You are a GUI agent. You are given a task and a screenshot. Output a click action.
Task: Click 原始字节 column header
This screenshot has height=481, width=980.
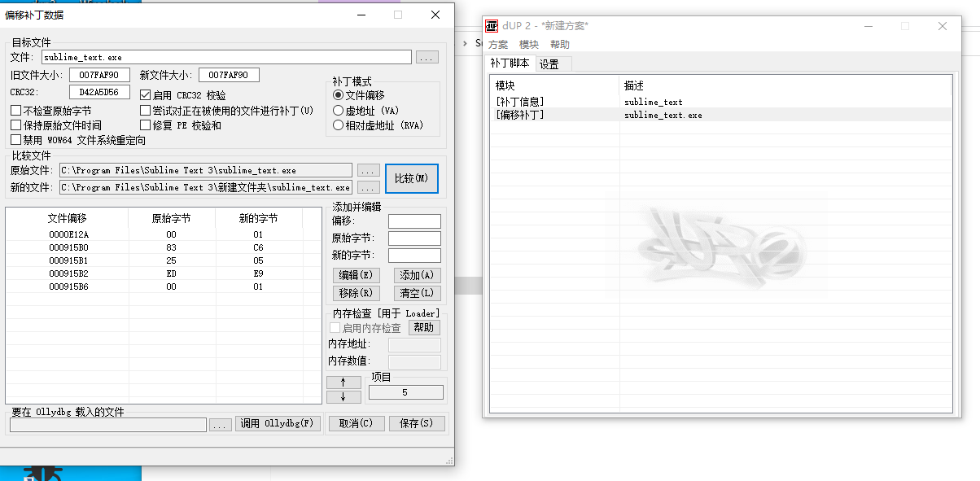[172, 218]
